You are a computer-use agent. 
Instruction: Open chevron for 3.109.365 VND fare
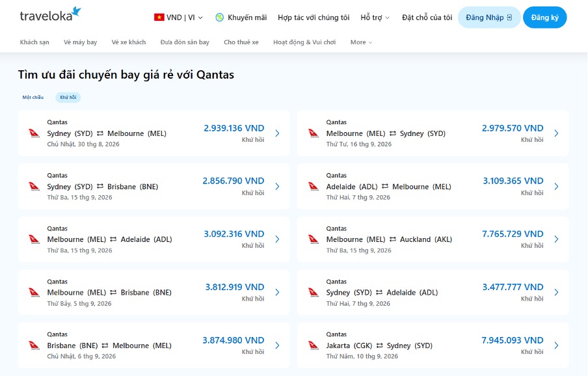pyautogui.click(x=557, y=186)
